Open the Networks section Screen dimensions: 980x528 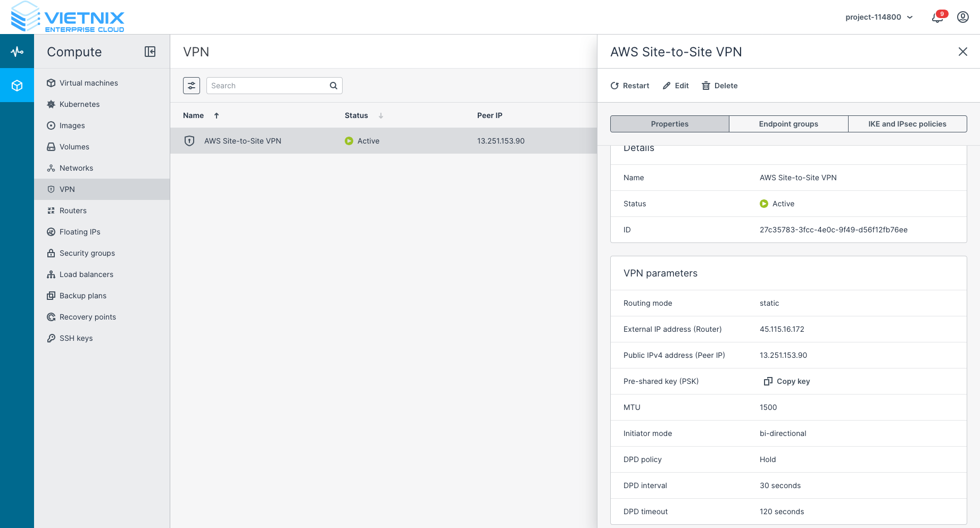click(76, 168)
